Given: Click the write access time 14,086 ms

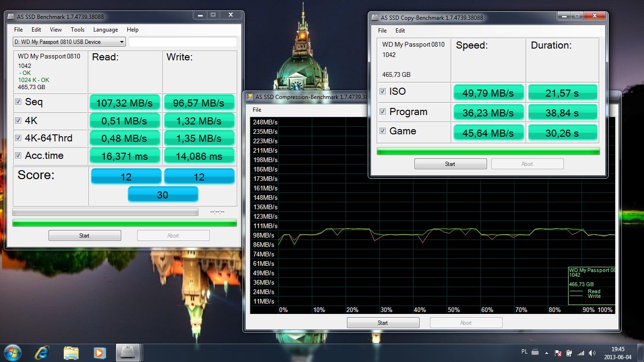Looking at the screenshot, I should pos(199,156).
